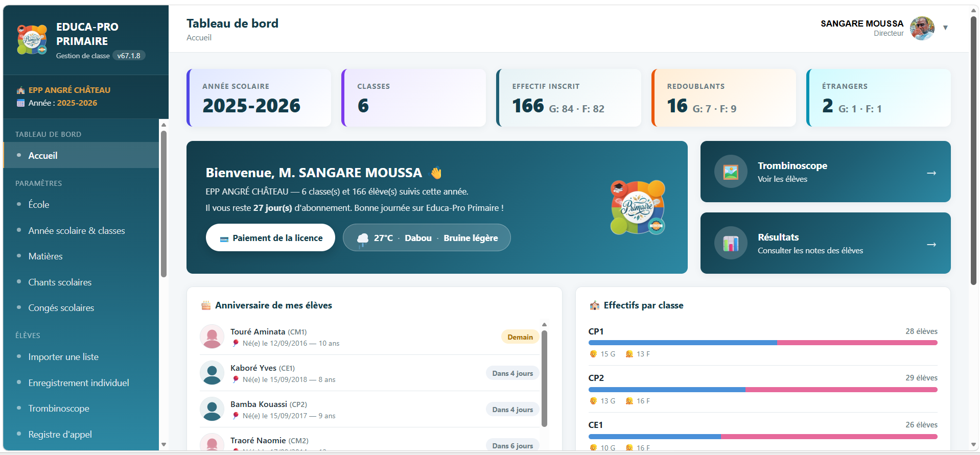
Task: Click the arrow on Trombinoscope card
Action: point(931,173)
